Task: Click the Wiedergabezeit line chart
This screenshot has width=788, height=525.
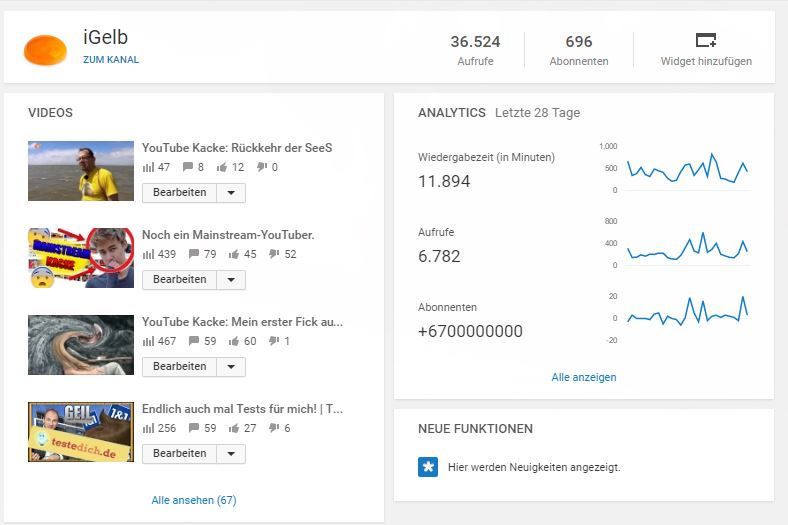Action: point(687,169)
